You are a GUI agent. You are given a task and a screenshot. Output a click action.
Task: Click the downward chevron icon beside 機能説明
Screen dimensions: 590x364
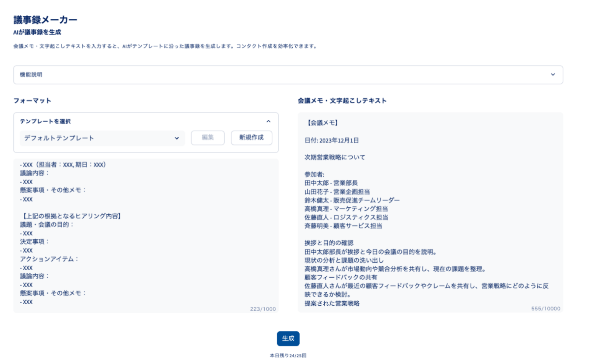pos(553,75)
